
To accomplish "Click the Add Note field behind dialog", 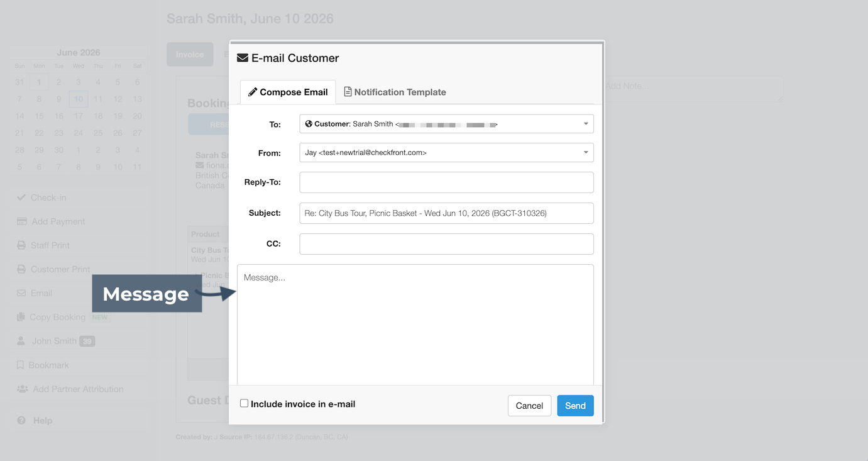I will click(x=693, y=89).
